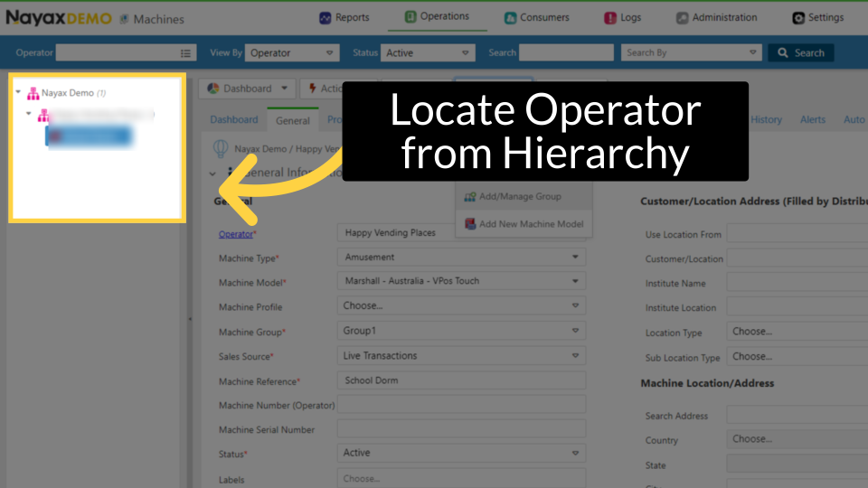The width and height of the screenshot is (868, 488).
Task: Select Nayax Demo in hierarchy tree
Action: pyautogui.click(x=68, y=93)
